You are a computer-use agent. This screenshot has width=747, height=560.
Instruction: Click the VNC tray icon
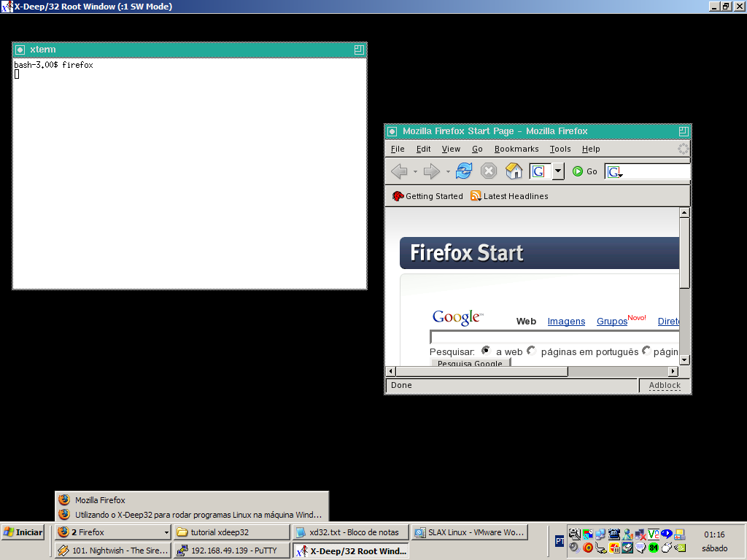(x=654, y=534)
